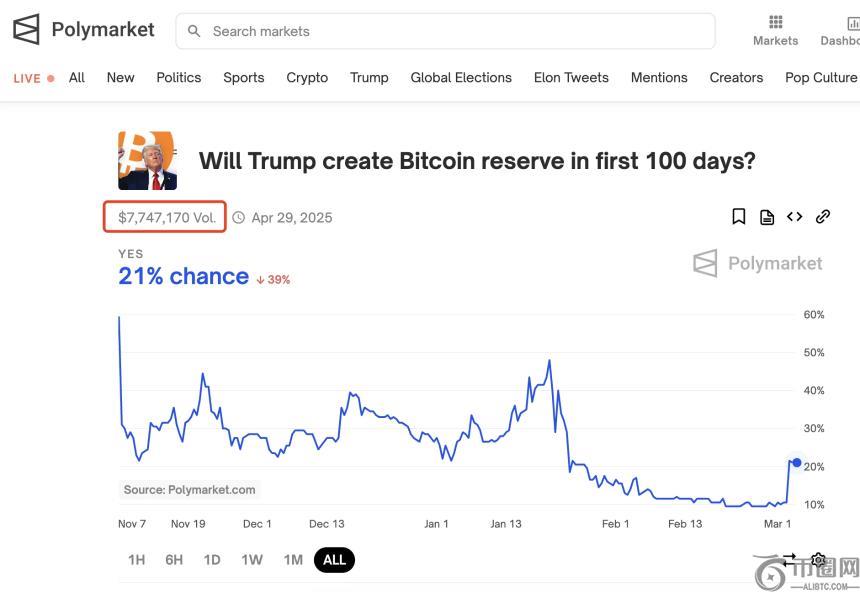Click the embed code icon
The height and width of the screenshot is (592, 860).
click(795, 217)
